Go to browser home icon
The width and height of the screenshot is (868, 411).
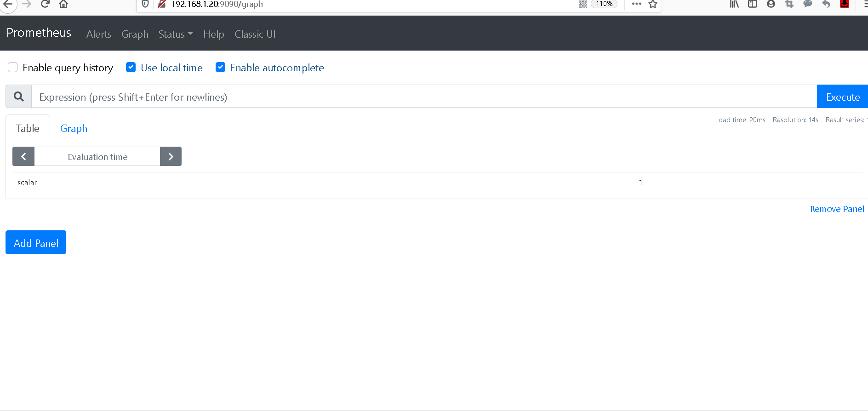pos(63,4)
